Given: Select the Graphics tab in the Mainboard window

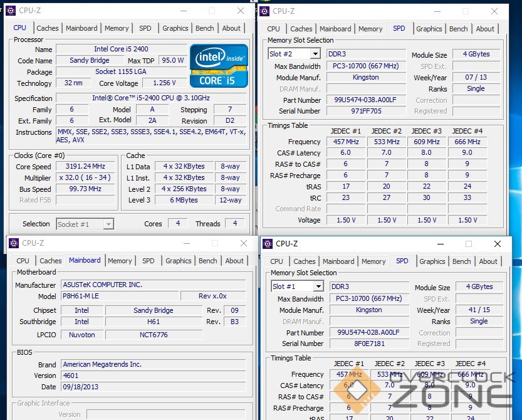Looking at the screenshot, I should 179,261.
